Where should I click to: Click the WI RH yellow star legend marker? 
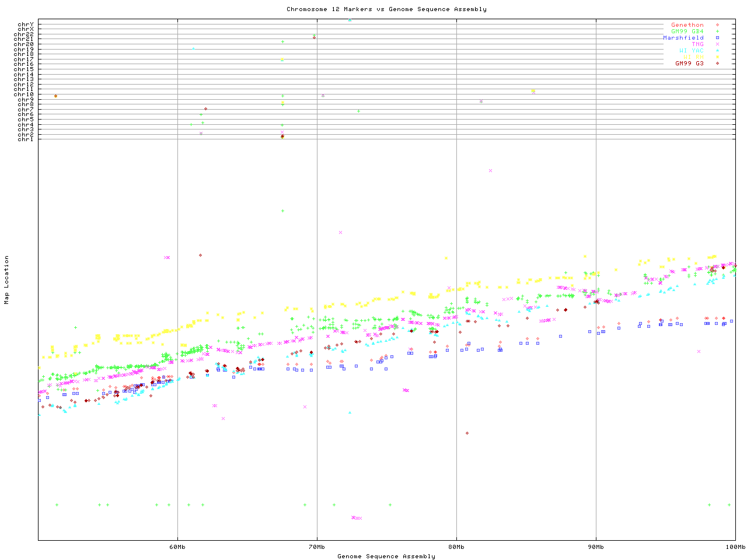(x=717, y=57)
